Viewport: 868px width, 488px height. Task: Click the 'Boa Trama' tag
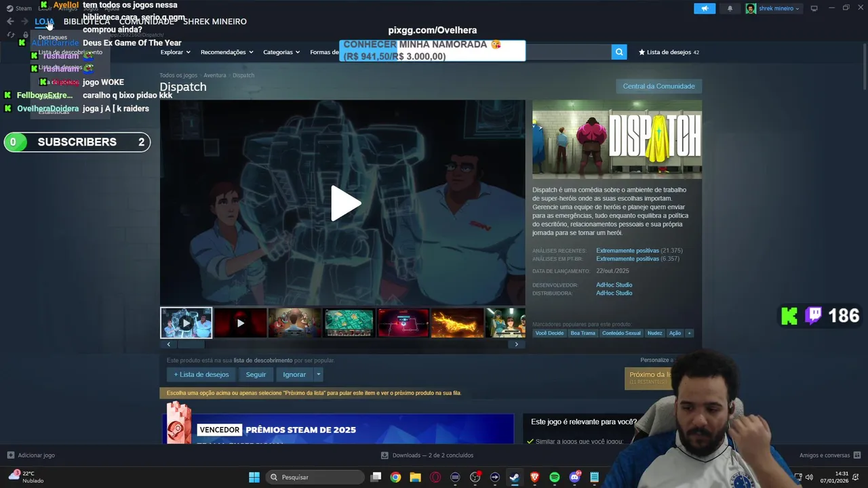[x=583, y=333]
